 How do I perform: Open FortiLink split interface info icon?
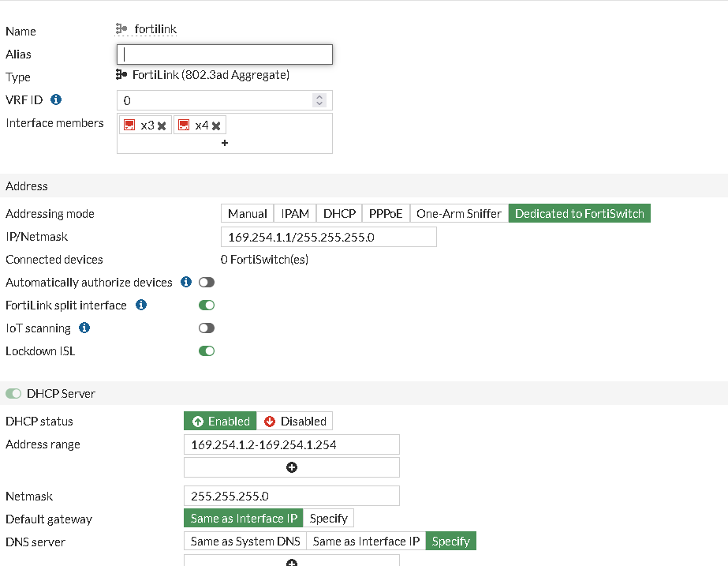141,305
